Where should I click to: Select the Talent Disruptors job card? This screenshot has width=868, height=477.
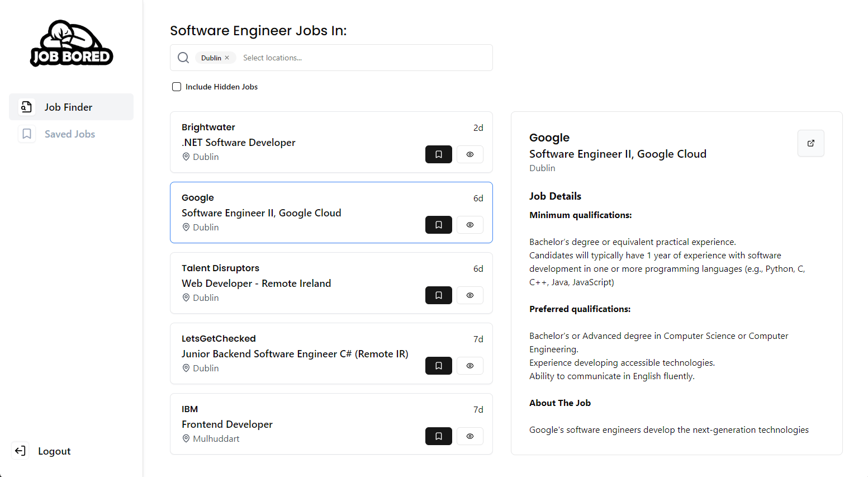click(331, 283)
